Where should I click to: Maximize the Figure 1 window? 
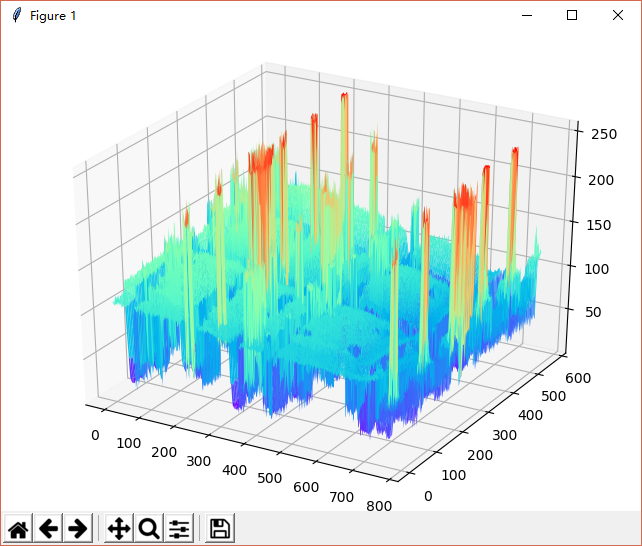tap(572, 15)
